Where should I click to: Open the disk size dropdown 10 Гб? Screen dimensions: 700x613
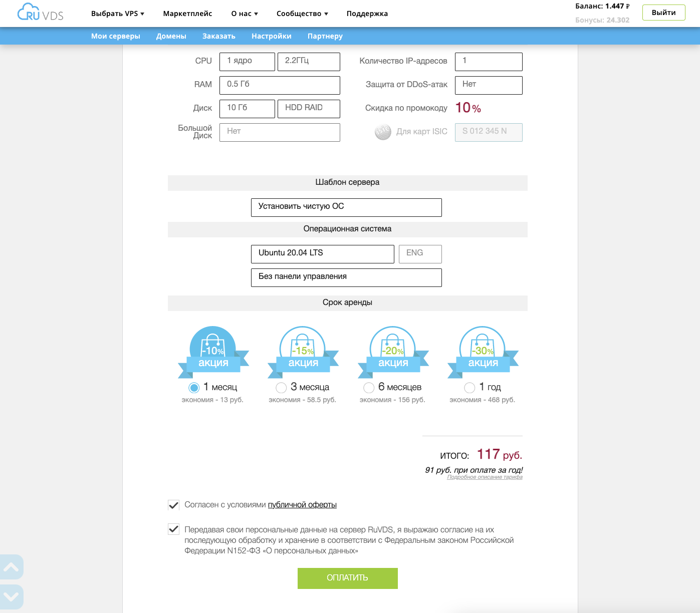coord(247,109)
